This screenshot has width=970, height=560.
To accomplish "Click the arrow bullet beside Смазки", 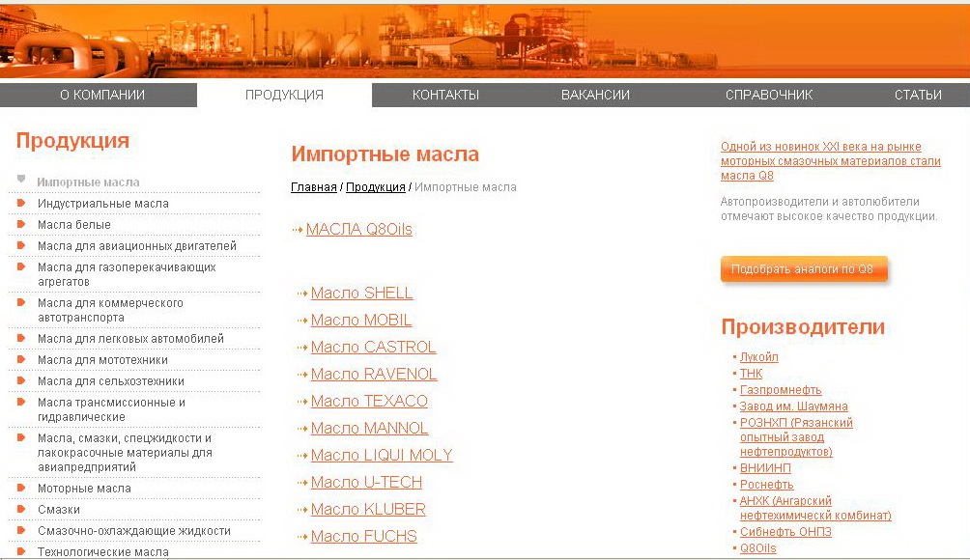I will pyautogui.click(x=21, y=509).
